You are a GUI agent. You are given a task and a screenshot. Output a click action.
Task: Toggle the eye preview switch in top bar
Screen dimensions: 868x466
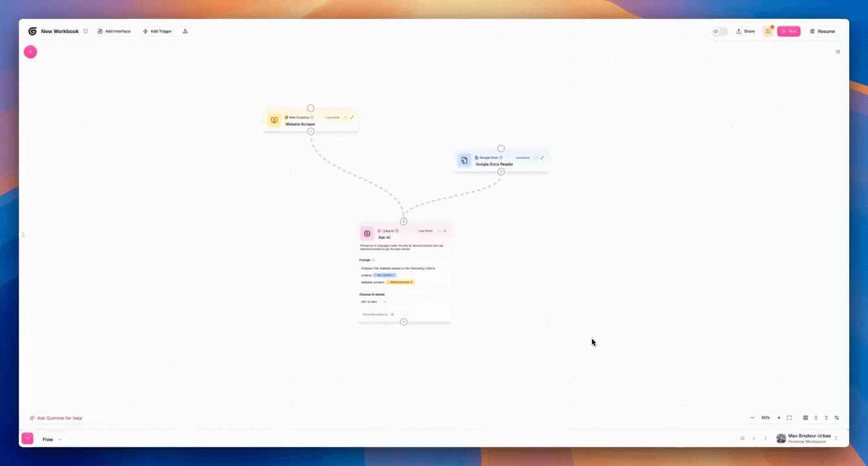pyautogui.click(x=720, y=31)
